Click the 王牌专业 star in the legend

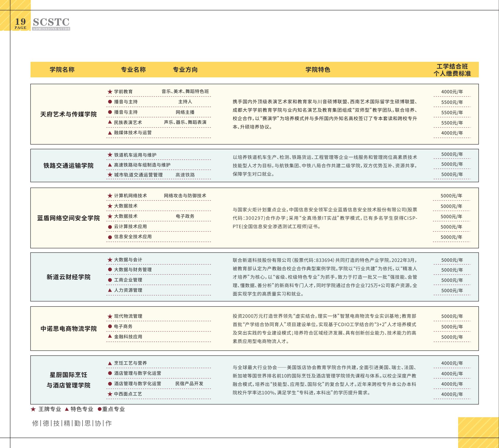pos(33,409)
